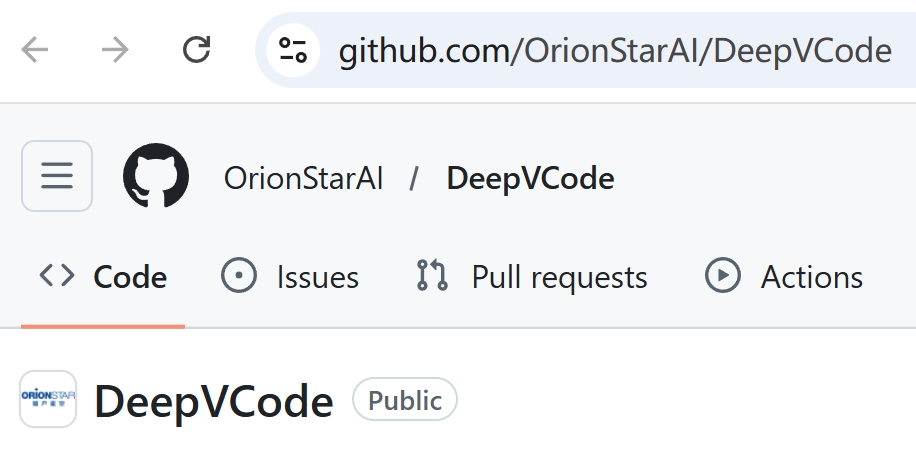916x469 pixels.
Task: Go to GitHub homepage via Octocat logo
Action: [156, 176]
